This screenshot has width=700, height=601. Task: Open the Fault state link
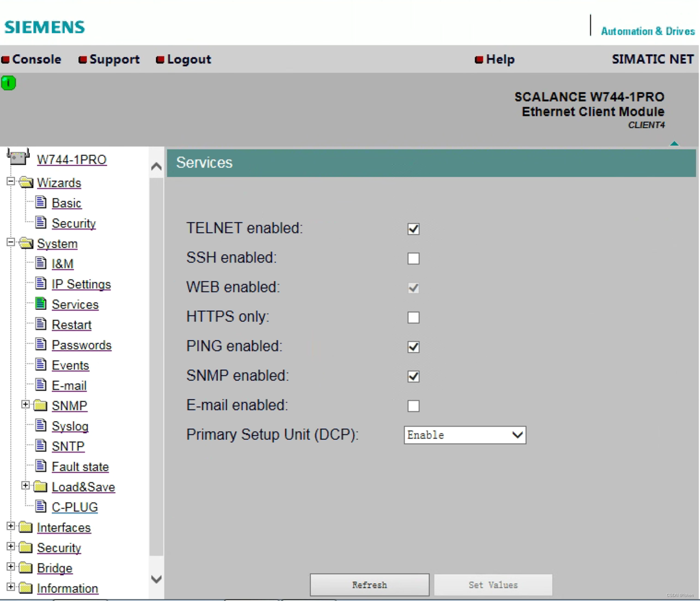(x=80, y=467)
